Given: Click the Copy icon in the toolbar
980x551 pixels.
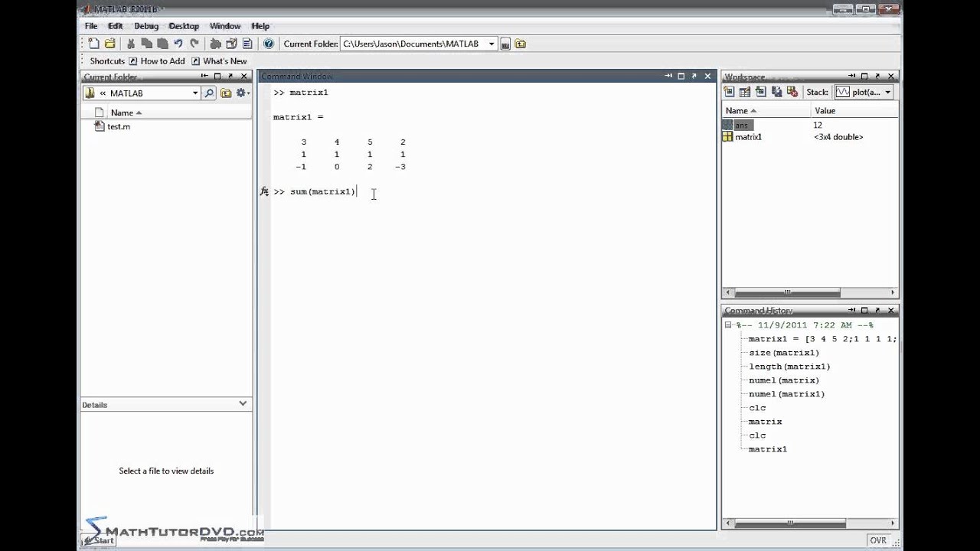Looking at the screenshot, I should click(146, 44).
